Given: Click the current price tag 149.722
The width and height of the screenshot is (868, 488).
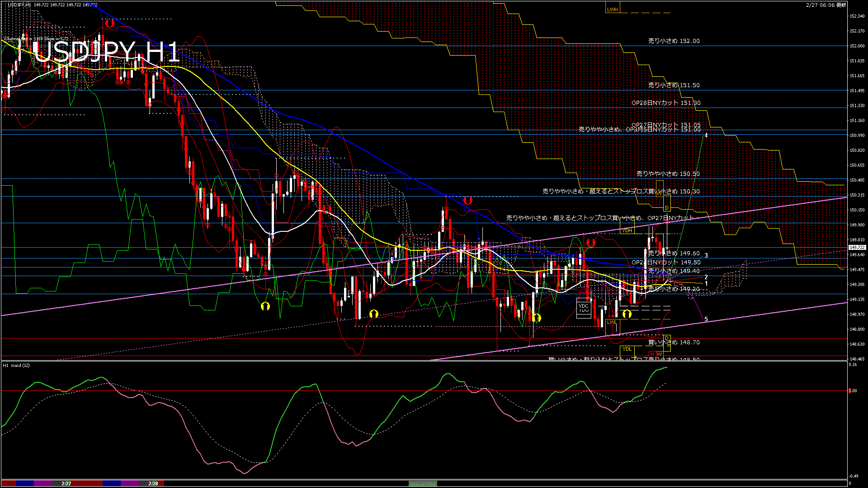Looking at the screenshot, I should (857, 248).
